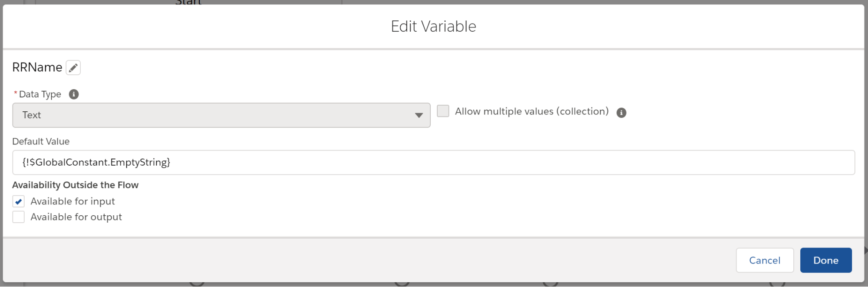
Task: Click the Edit Variable dialog title
Action: (x=433, y=27)
